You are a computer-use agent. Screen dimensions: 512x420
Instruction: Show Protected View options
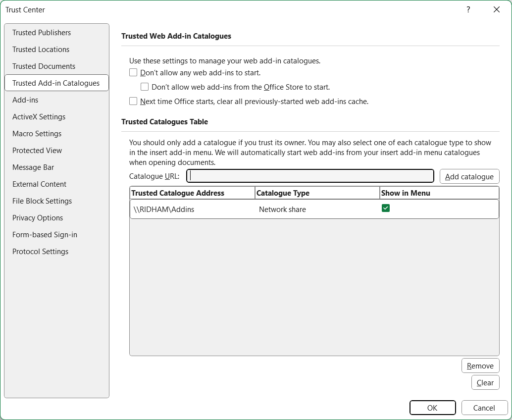coord(37,151)
